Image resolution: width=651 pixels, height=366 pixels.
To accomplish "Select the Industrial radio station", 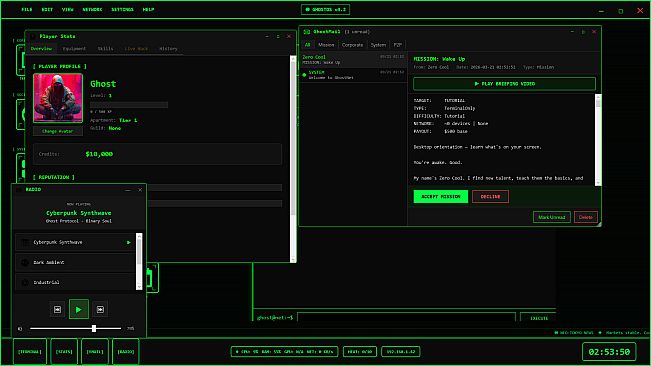I will (x=76, y=282).
